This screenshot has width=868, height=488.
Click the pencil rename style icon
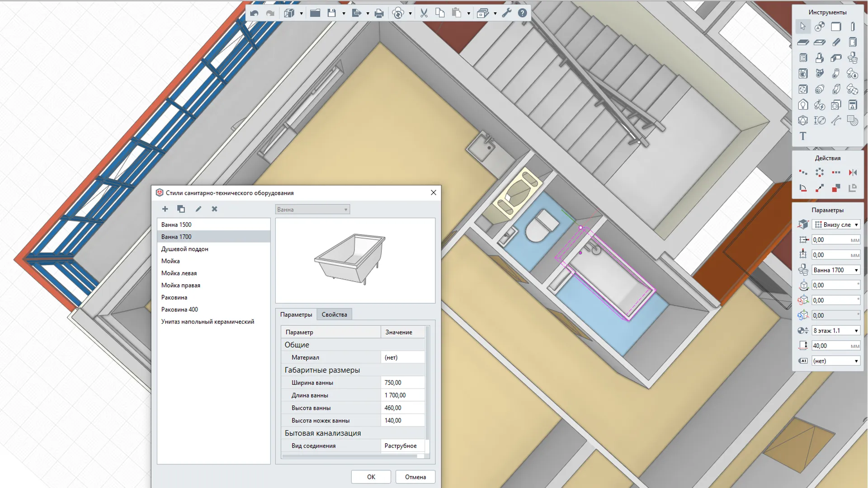198,209
